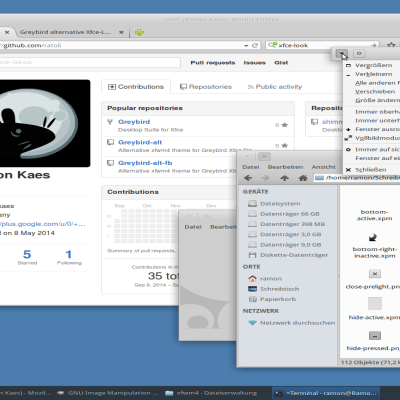Open Datei menu in file manager
This screenshot has height=400, width=400.
pos(251,167)
